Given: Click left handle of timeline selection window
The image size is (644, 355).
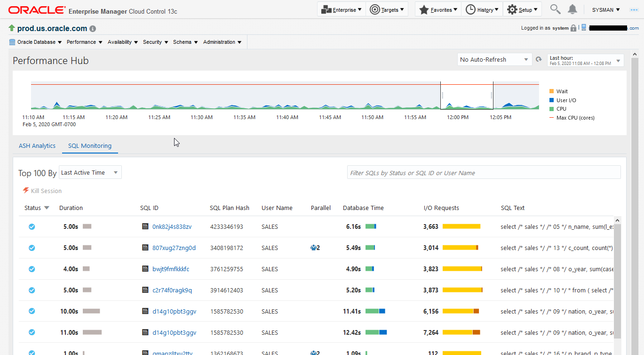Looking at the screenshot, I should 442,95.
